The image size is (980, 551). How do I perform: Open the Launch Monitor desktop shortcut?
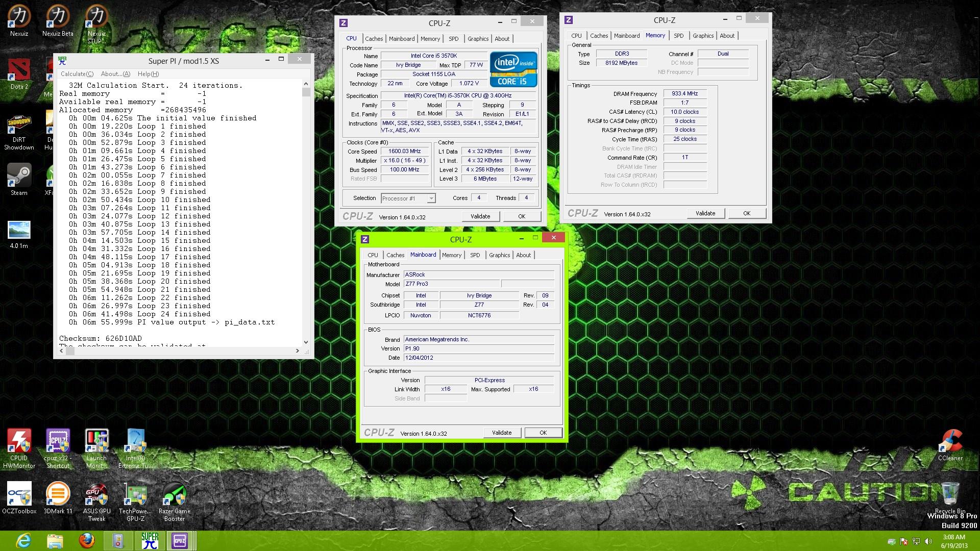tap(96, 449)
